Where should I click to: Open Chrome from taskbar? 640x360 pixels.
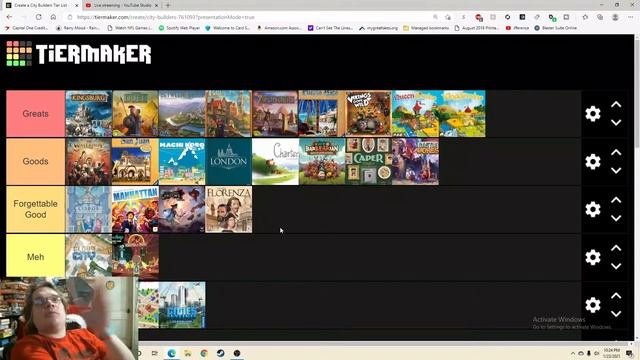pos(204,353)
